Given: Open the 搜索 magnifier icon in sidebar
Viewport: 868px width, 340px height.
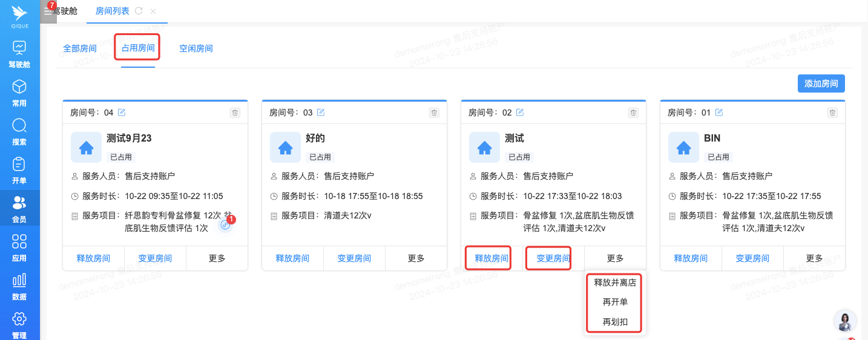Looking at the screenshot, I should point(19,126).
